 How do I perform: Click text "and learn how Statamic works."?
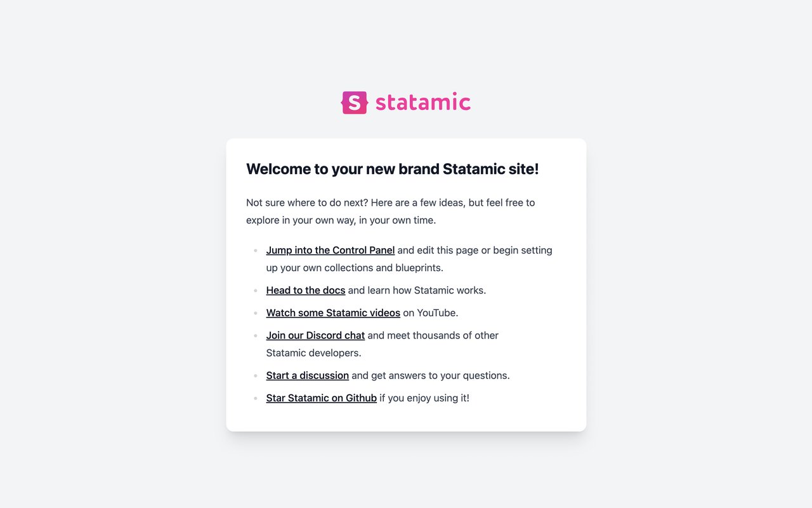pyautogui.click(x=417, y=290)
